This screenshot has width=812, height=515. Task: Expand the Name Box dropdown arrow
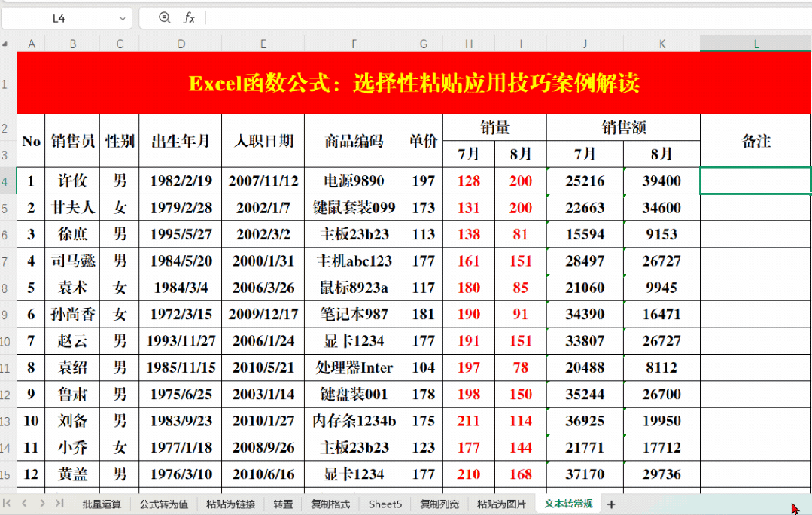123,19
